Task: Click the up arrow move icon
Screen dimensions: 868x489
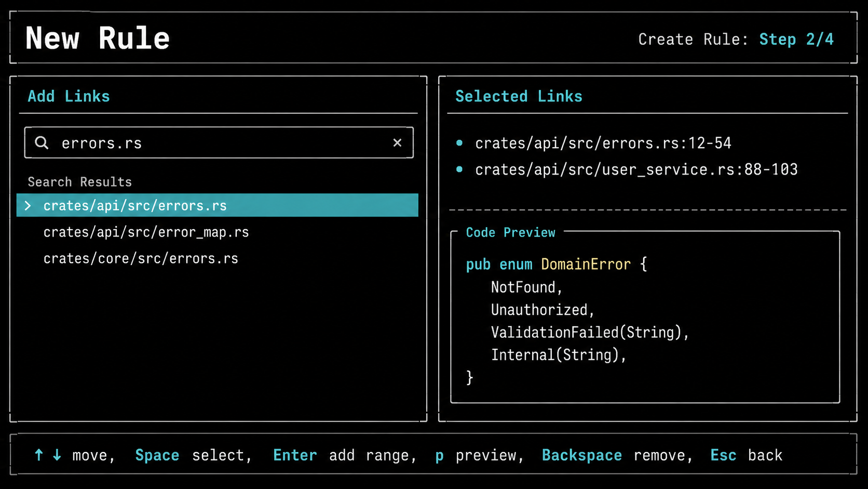Action: point(39,455)
